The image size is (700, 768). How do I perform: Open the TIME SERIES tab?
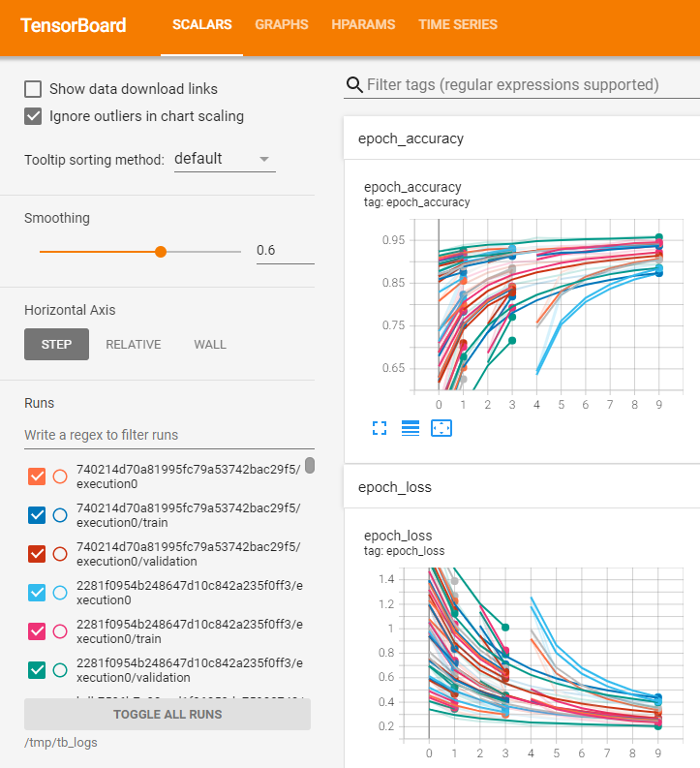point(458,25)
